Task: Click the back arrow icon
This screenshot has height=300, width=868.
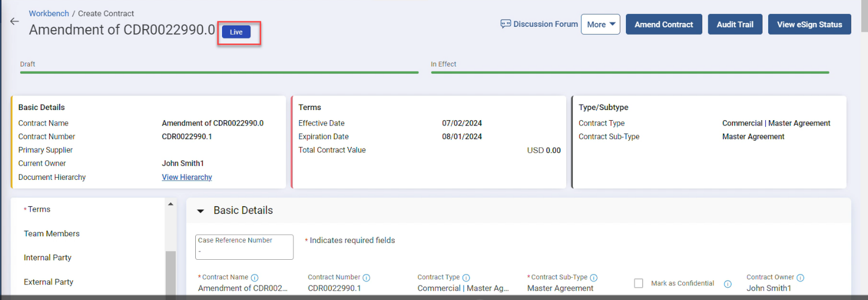Action: pyautogui.click(x=15, y=21)
